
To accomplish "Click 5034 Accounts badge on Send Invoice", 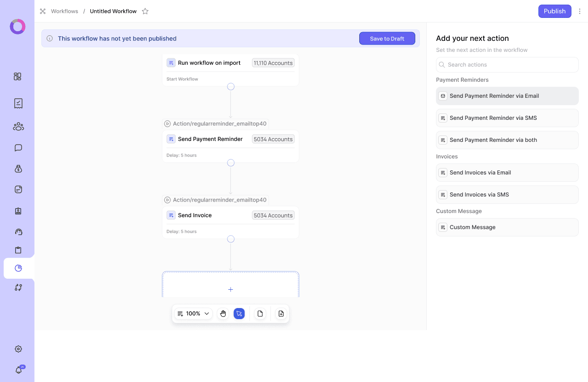I will (273, 215).
